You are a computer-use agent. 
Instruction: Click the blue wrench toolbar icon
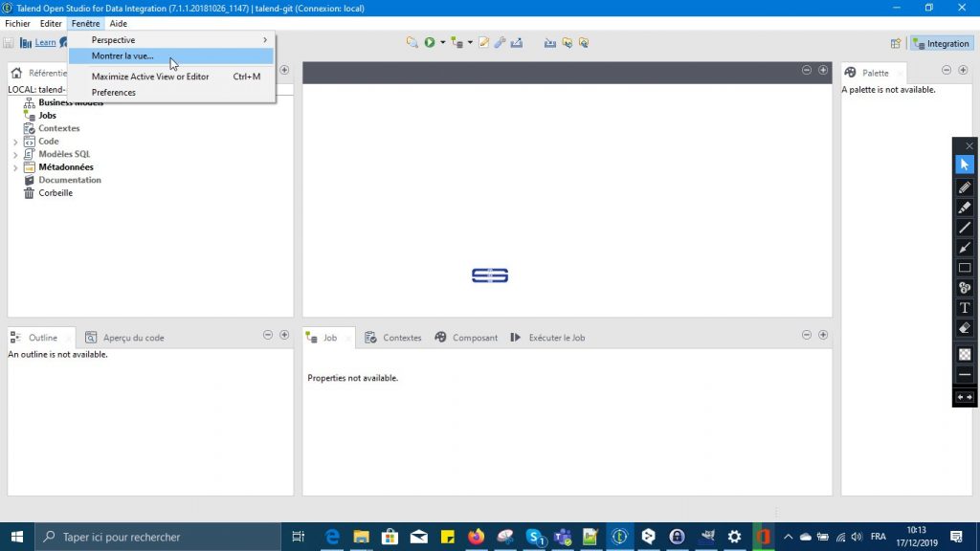(500, 42)
